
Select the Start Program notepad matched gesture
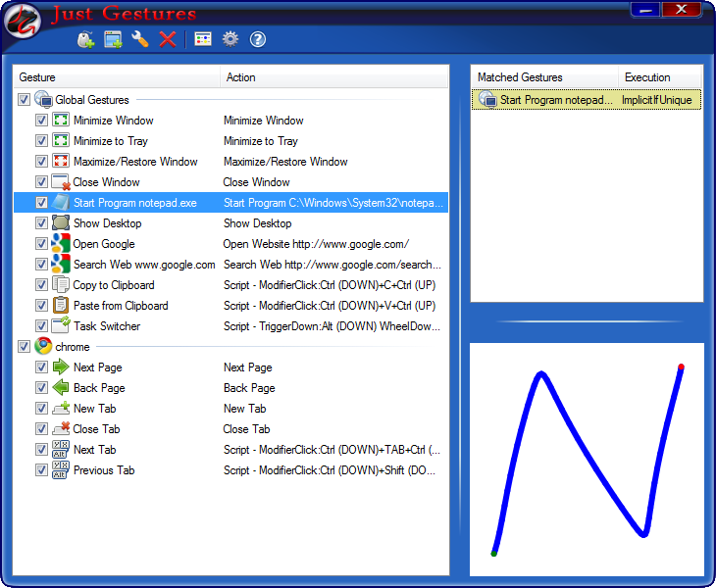pos(556,100)
